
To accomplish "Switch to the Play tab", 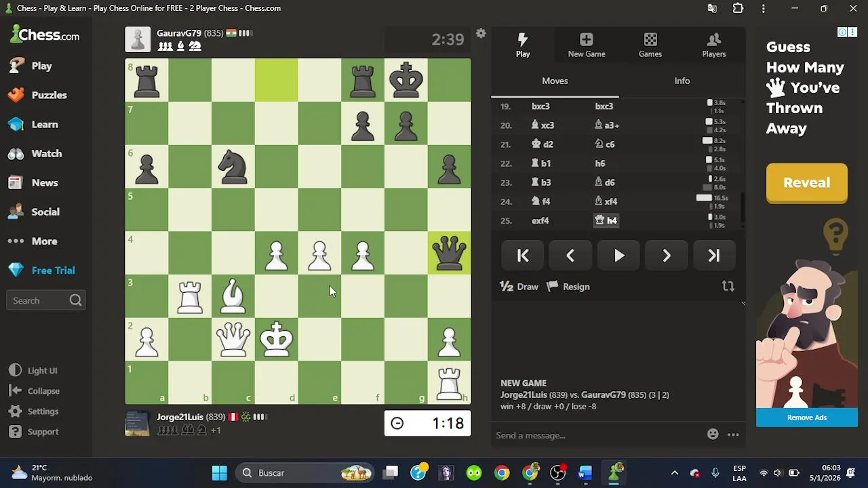I will 523,45.
